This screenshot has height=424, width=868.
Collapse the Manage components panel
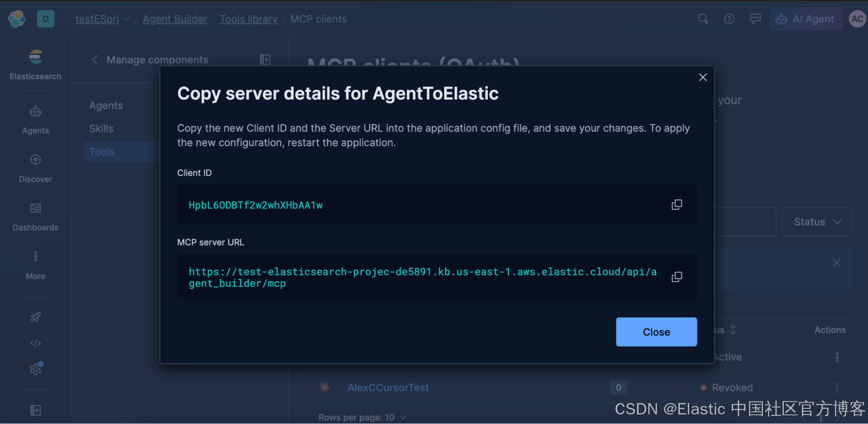point(265,59)
